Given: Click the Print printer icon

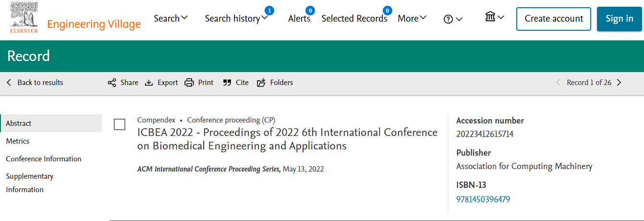Looking at the screenshot, I should coord(189,83).
